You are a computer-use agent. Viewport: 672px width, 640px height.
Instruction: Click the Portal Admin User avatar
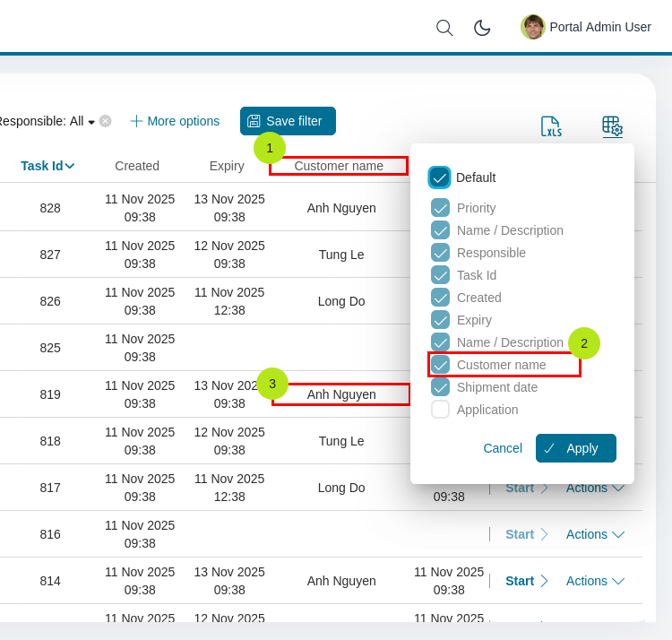532,27
